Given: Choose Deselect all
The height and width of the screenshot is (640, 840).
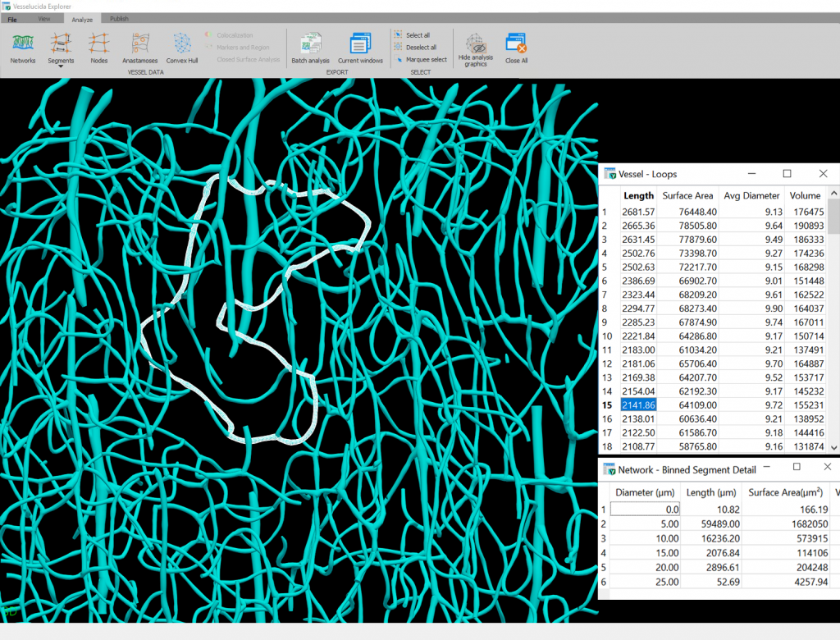Looking at the screenshot, I should coord(415,47).
